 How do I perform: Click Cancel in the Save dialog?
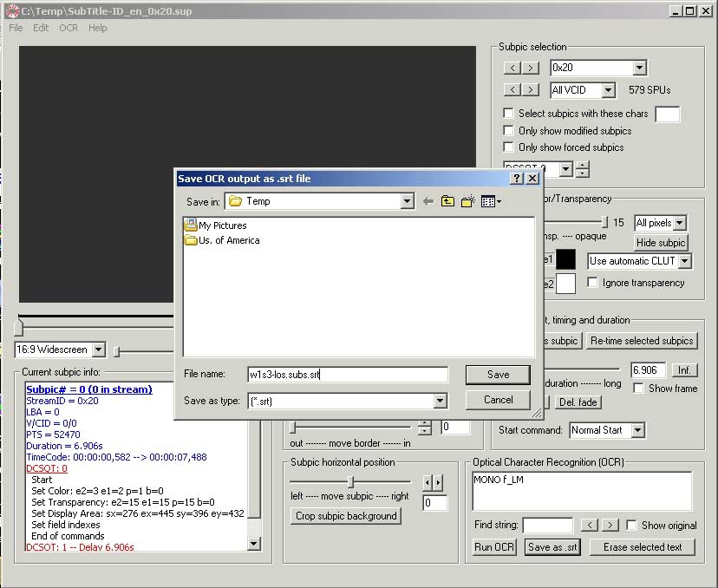click(498, 400)
